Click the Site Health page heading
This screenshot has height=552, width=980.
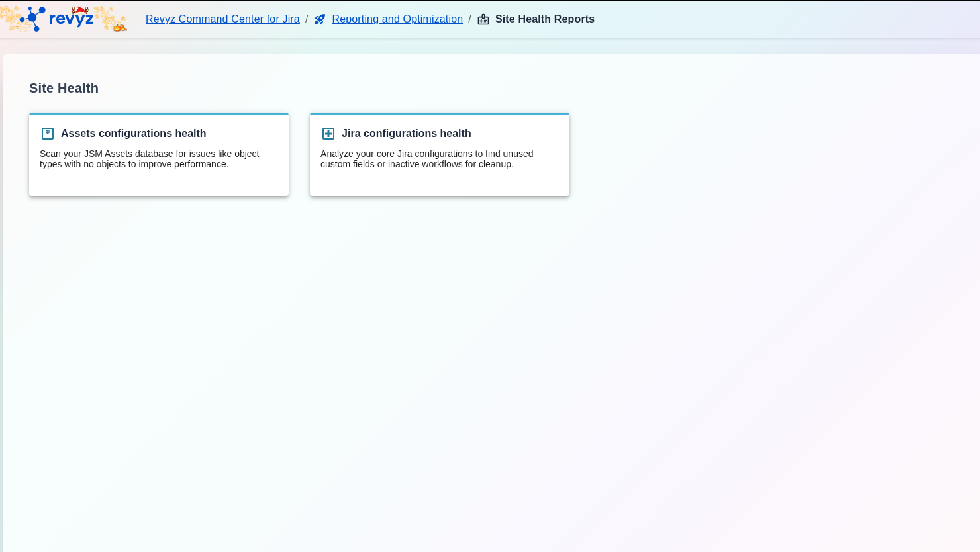pos(64,89)
